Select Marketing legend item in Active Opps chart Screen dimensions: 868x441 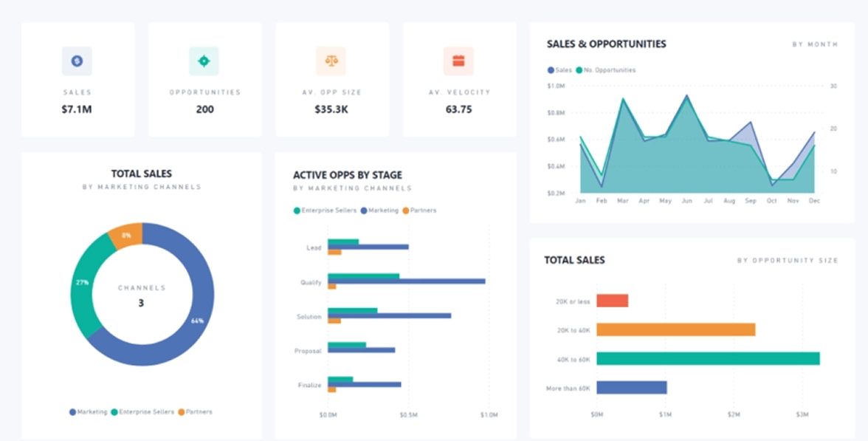tap(379, 211)
